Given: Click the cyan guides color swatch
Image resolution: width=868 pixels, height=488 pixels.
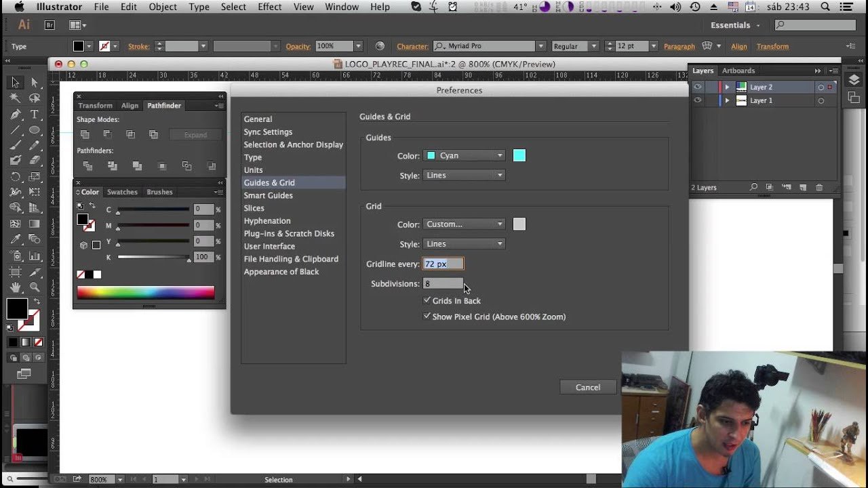Looking at the screenshot, I should (519, 155).
